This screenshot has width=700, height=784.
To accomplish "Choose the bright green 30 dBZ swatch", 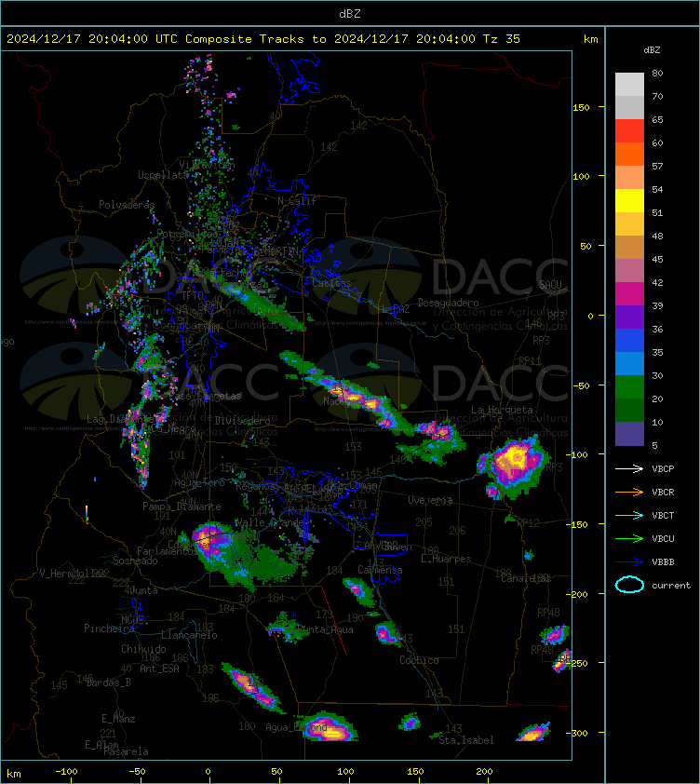I will pos(629,386).
